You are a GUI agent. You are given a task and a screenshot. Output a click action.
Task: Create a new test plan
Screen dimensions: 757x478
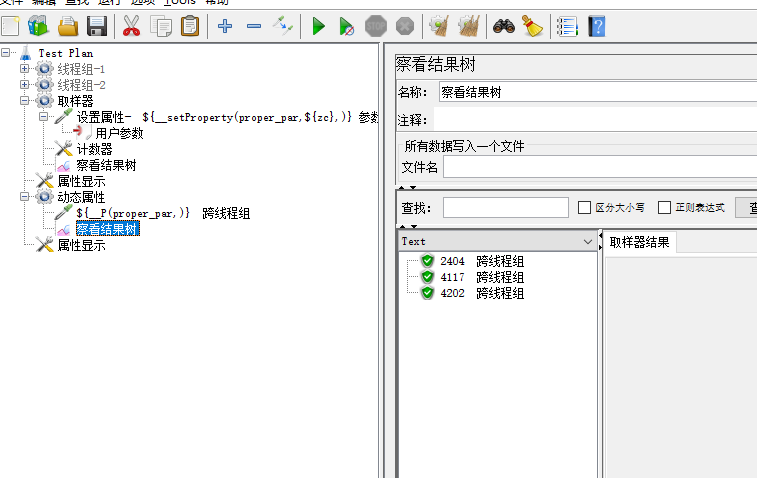click(x=10, y=26)
